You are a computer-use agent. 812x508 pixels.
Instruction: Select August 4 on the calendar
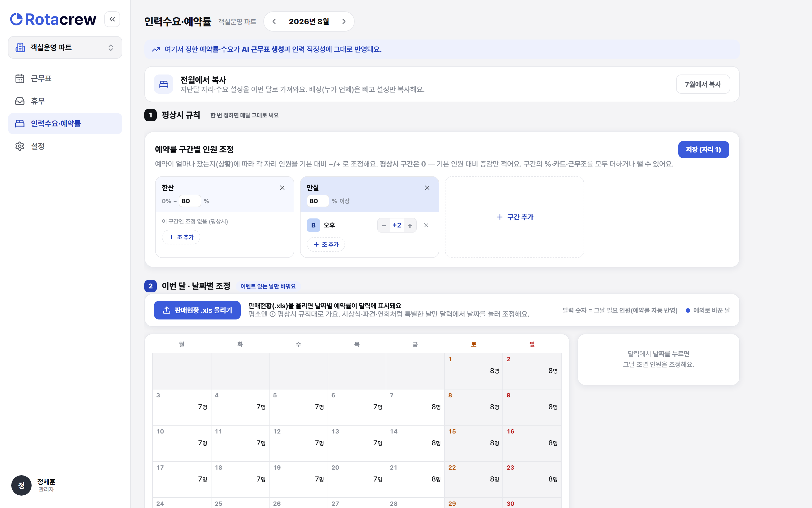[240, 407]
